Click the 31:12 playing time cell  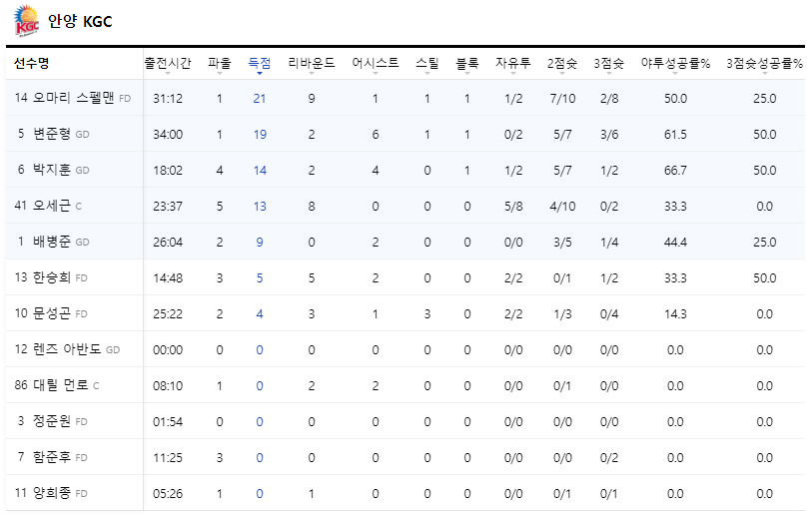[167, 99]
